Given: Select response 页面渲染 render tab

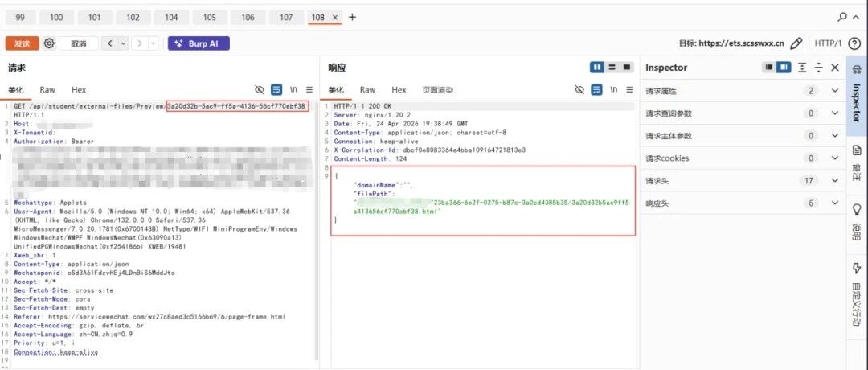Looking at the screenshot, I should click(437, 90).
